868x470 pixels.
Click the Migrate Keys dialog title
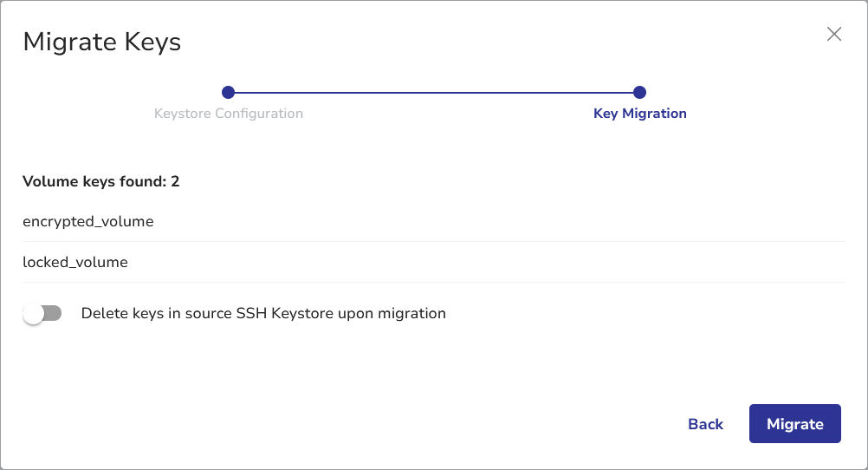point(101,42)
